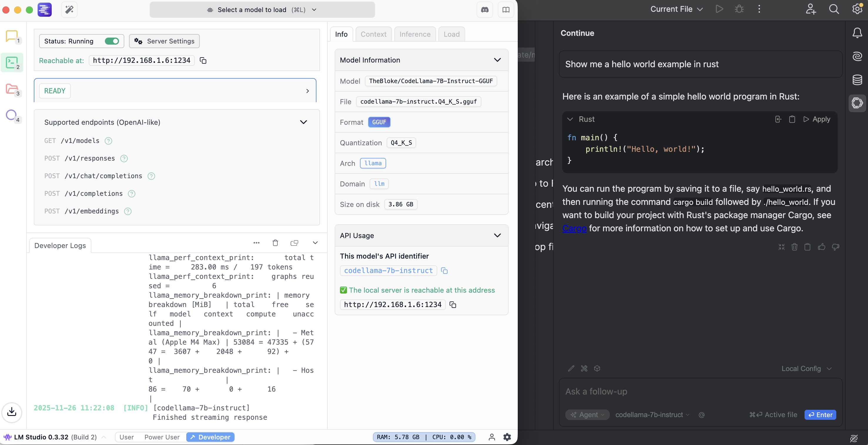This screenshot has width=868, height=445.
Task: Click the thumbs up icon on response
Action: pyautogui.click(x=821, y=247)
